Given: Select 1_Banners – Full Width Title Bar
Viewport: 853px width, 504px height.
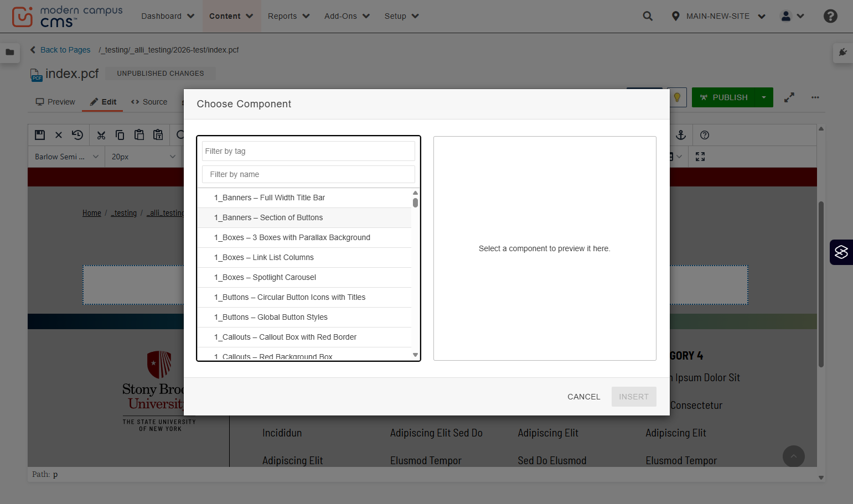Looking at the screenshot, I should click(304, 198).
